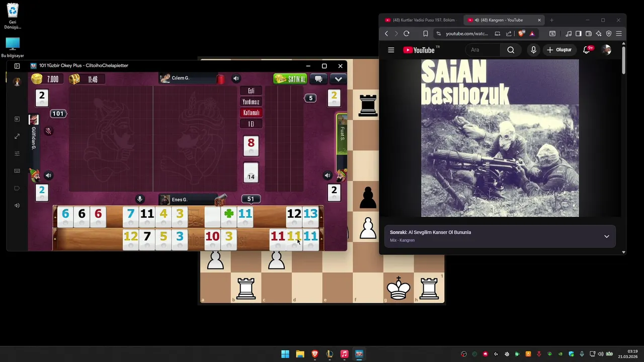Open the Windows Start menu

[285, 354]
